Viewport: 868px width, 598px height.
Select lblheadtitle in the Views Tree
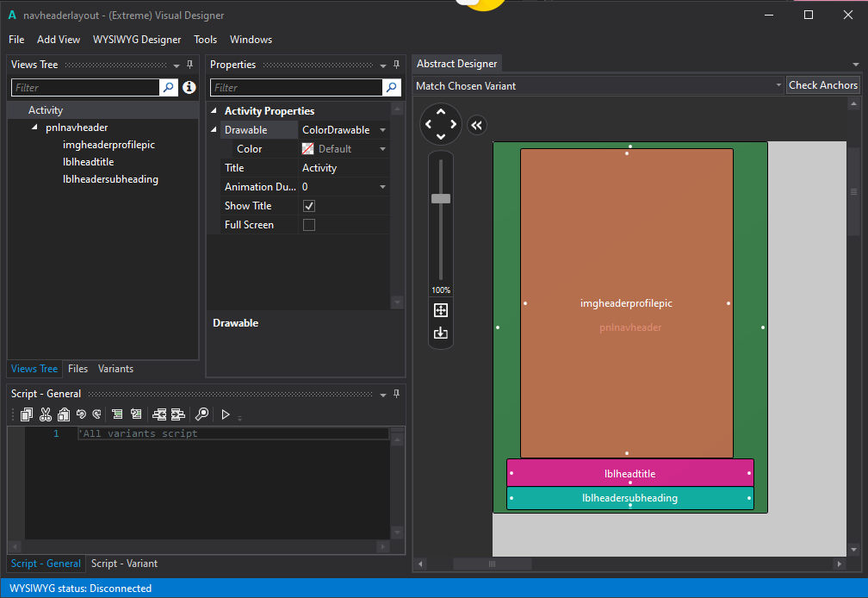point(88,162)
